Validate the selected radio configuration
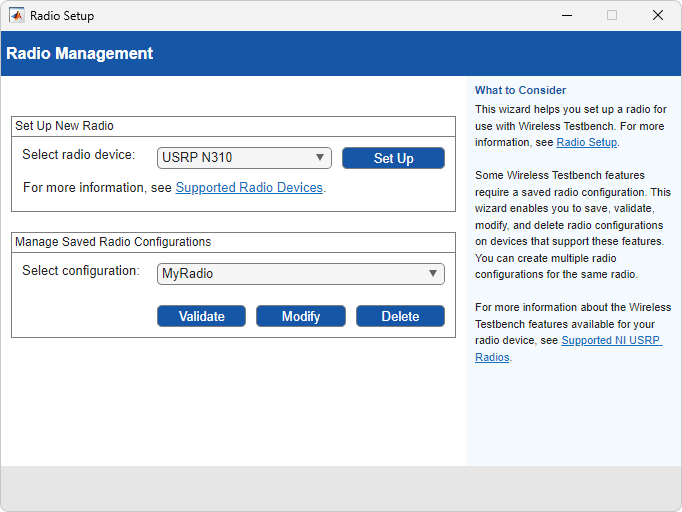Image resolution: width=682 pixels, height=512 pixels. pyautogui.click(x=201, y=316)
